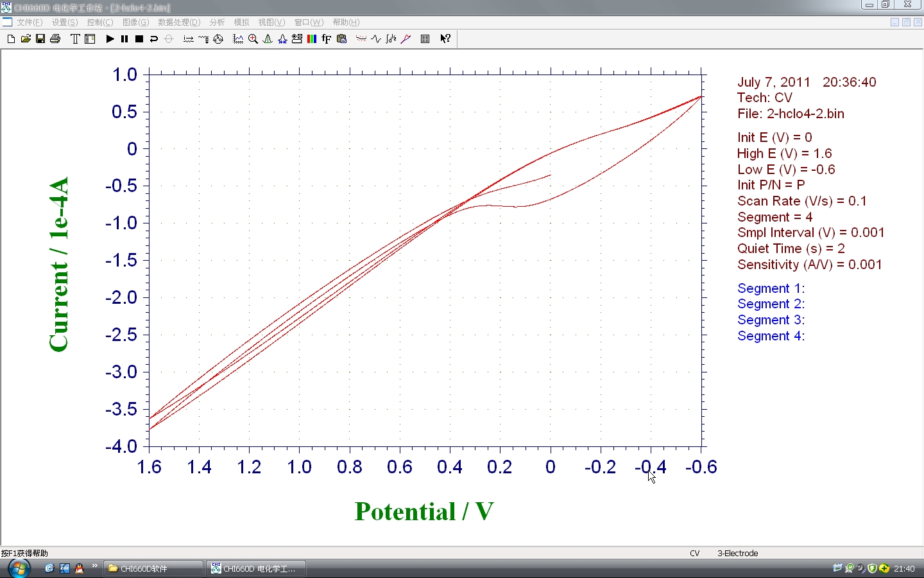Copy the plot to clipboard icon

click(x=341, y=39)
